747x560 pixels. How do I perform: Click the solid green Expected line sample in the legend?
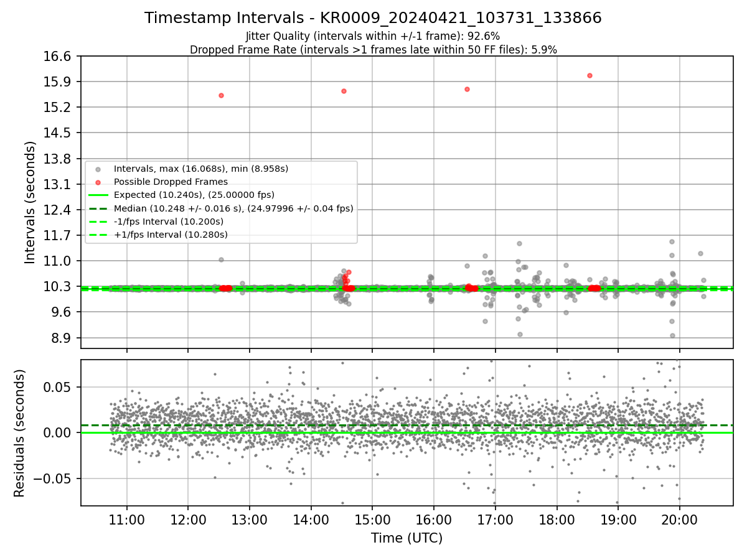point(97,195)
